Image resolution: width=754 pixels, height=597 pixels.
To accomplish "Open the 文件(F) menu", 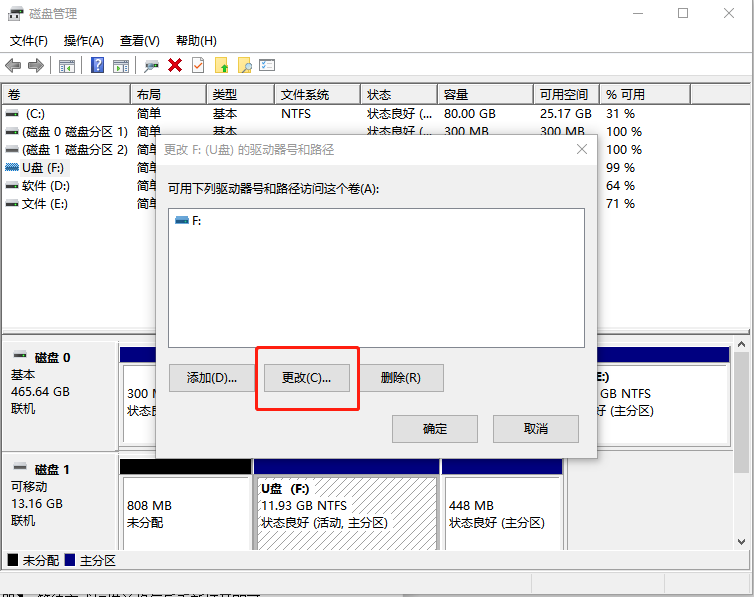I will pos(29,41).
